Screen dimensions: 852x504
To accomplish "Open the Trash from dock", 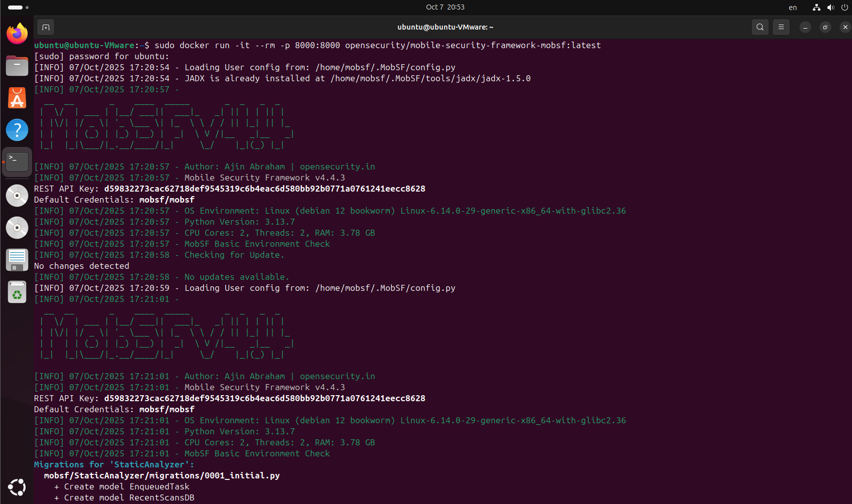I will [17, 292].
